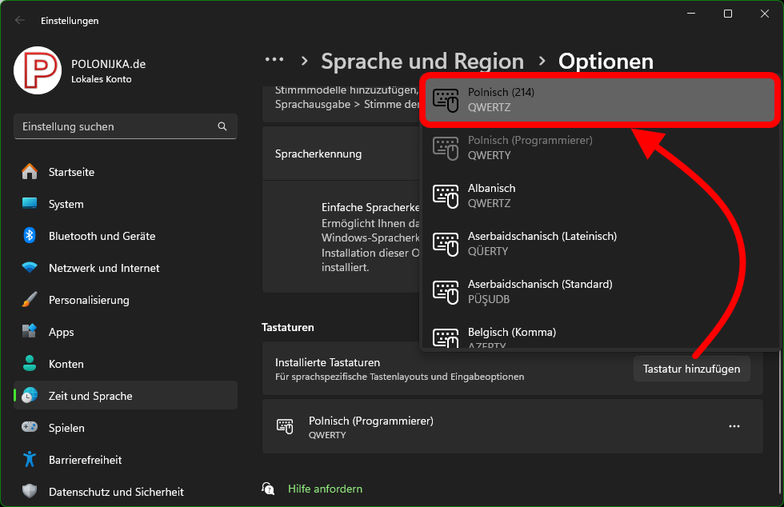The image size is (784, 507).
Task: Open the Startseite home icon
Action: (30, 172)
